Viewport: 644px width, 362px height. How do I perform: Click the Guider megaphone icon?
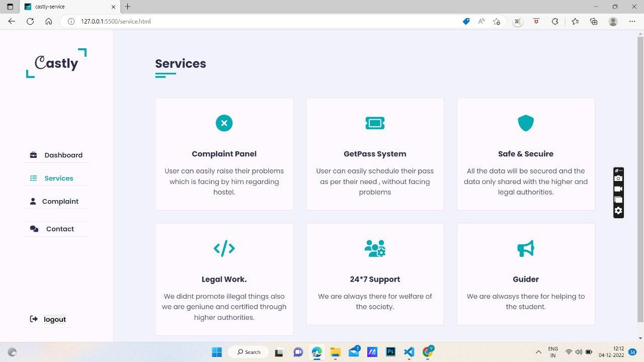(526, 248)
